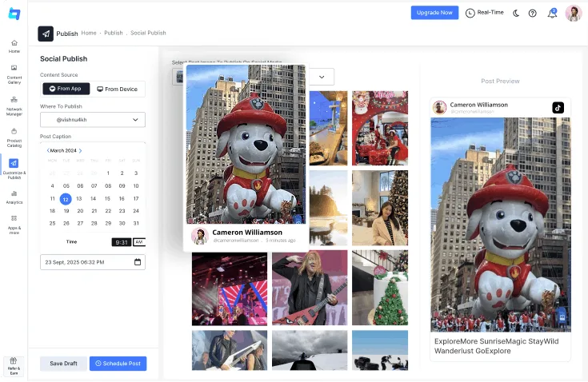Click the Publish paper-plane icon in header
Image resolution: width=588 pixels, height=382 pixels.
point(46,34)
